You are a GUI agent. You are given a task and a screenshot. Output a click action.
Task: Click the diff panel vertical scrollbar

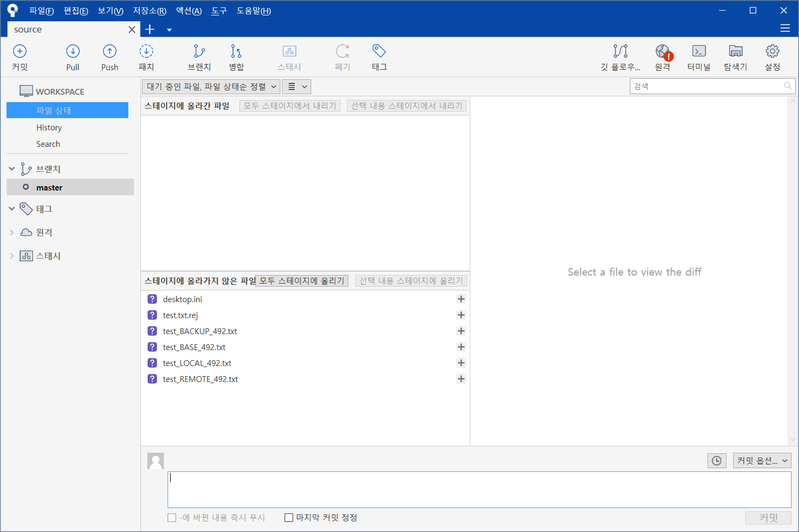[x=793, y=271]
